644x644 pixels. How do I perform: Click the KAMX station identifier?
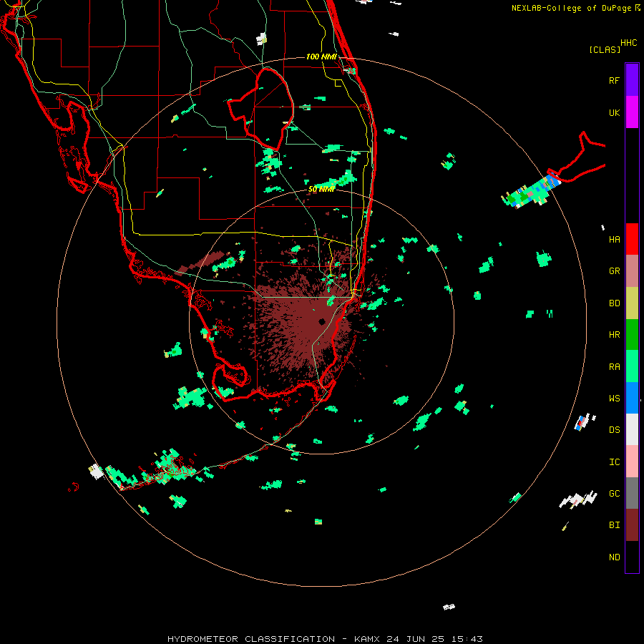(x=367, y=639)
